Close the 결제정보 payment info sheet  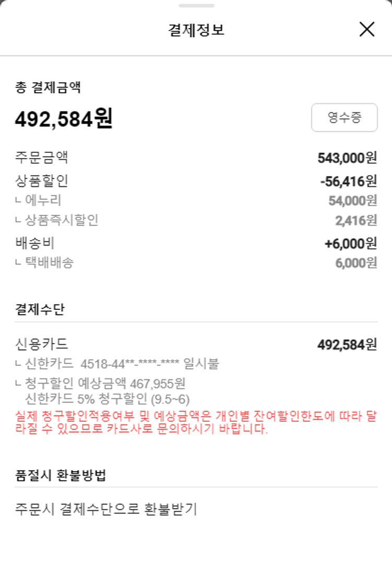click(x=367, y=29)
